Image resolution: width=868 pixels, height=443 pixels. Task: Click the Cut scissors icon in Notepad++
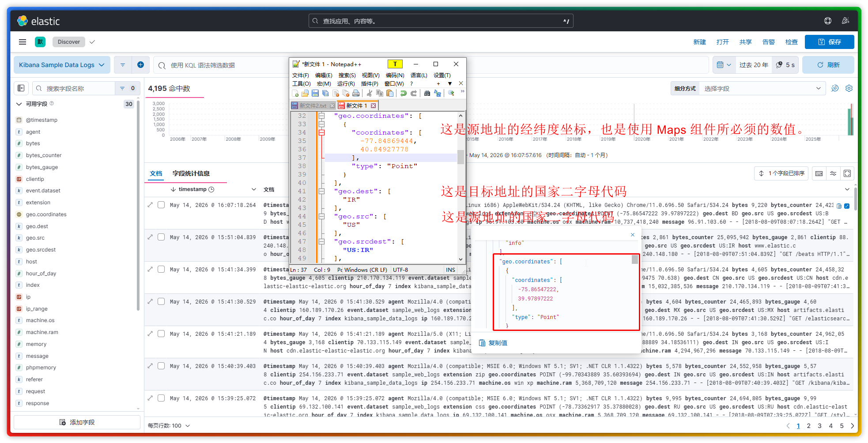(370, 93)
